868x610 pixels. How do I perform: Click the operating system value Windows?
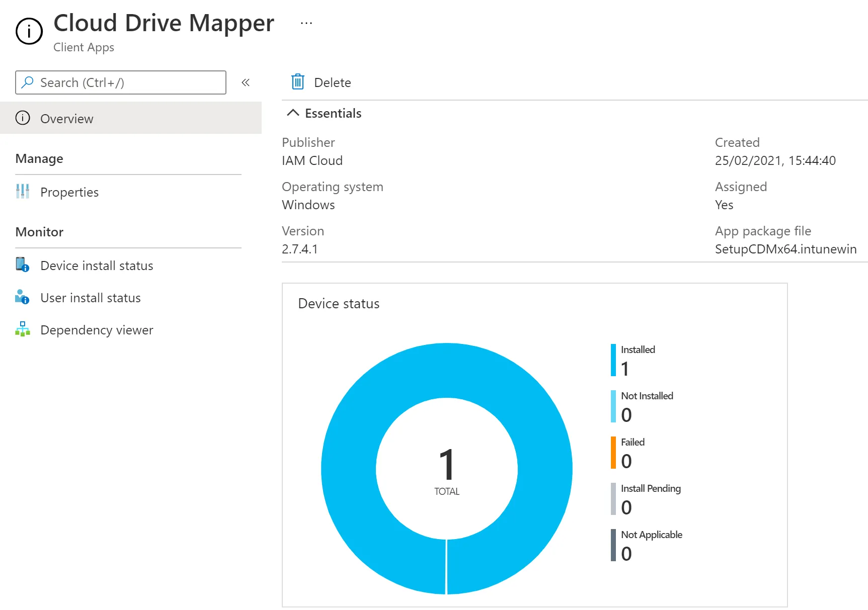308,205
